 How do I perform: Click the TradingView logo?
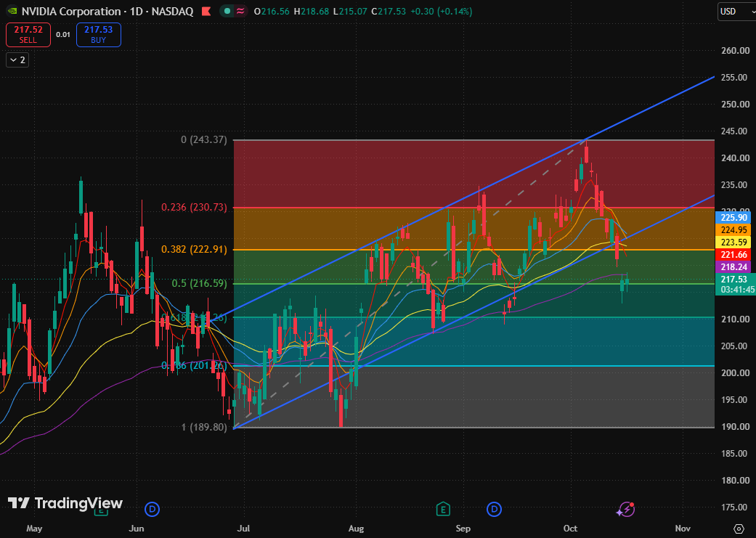point(65,503)
